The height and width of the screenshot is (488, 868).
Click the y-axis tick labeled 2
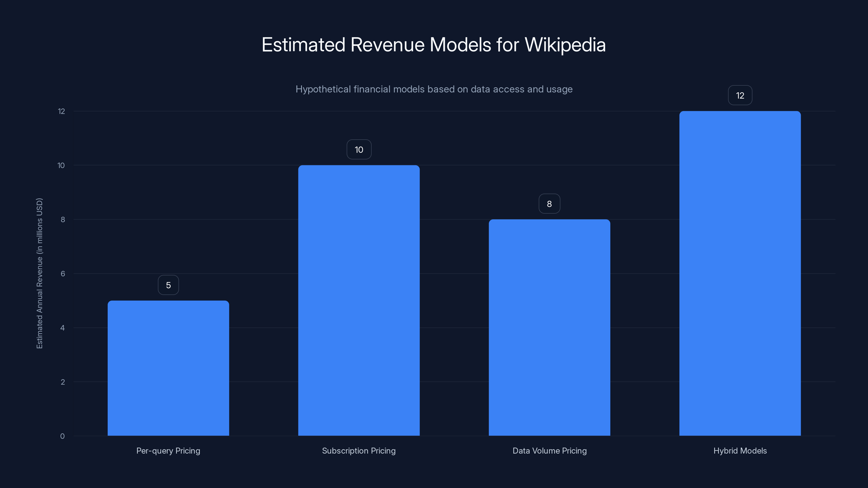63,381
